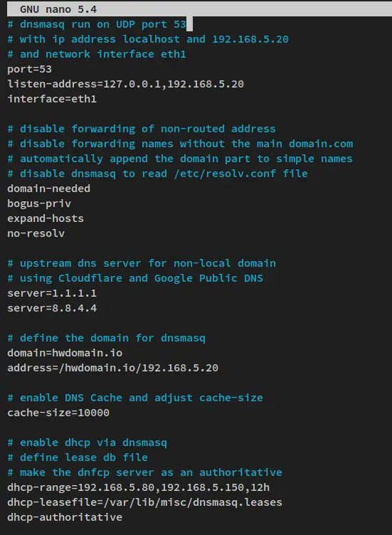Click the dhcp-leasefile path line
Screen dimensions: 392x535
[144, 502]
